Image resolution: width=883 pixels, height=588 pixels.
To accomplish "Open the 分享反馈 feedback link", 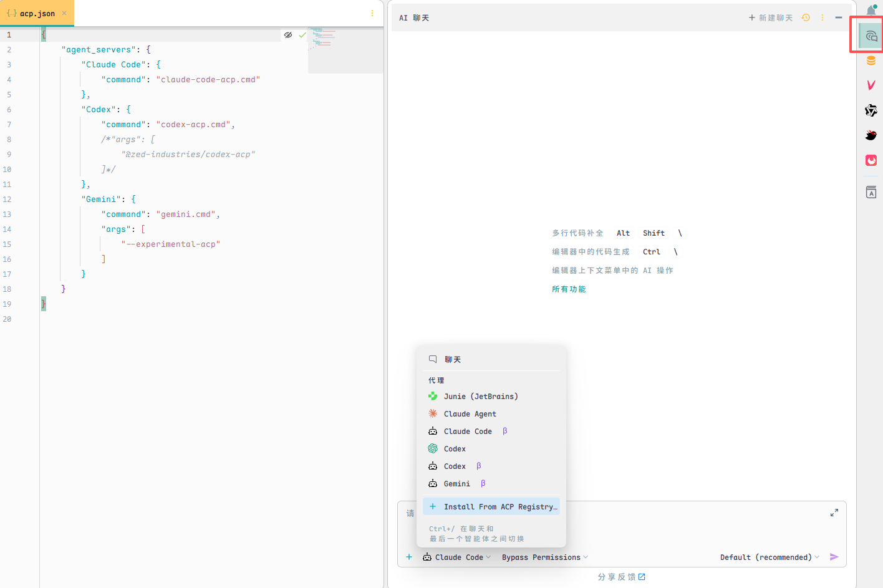I will pyautogui.click(x=621, y=577).
